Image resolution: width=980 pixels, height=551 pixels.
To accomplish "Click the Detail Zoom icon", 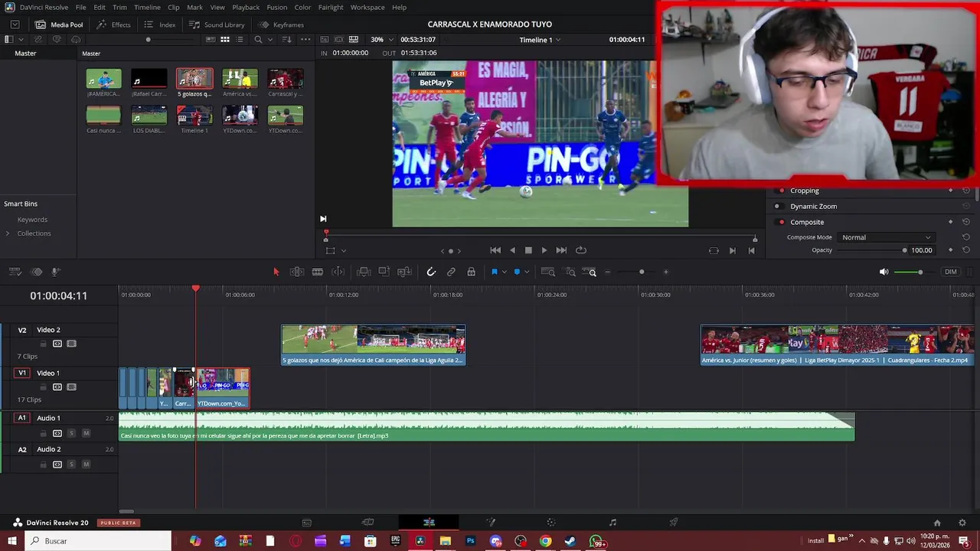I will (570, 272).
